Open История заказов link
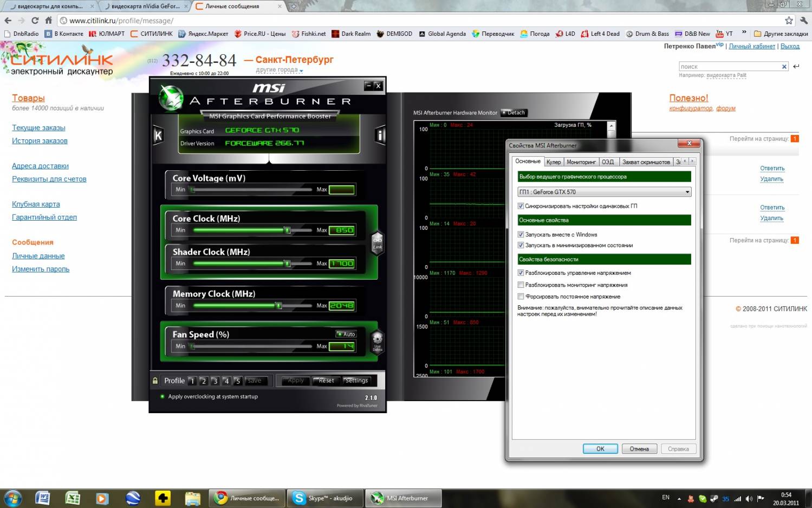The height and width of the screenshot is (508, 812). pos(40,141)
